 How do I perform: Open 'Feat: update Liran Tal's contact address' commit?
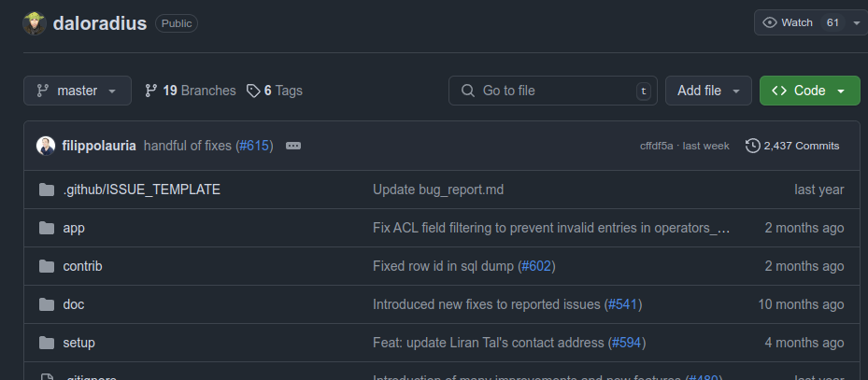[x=489, y=343]
